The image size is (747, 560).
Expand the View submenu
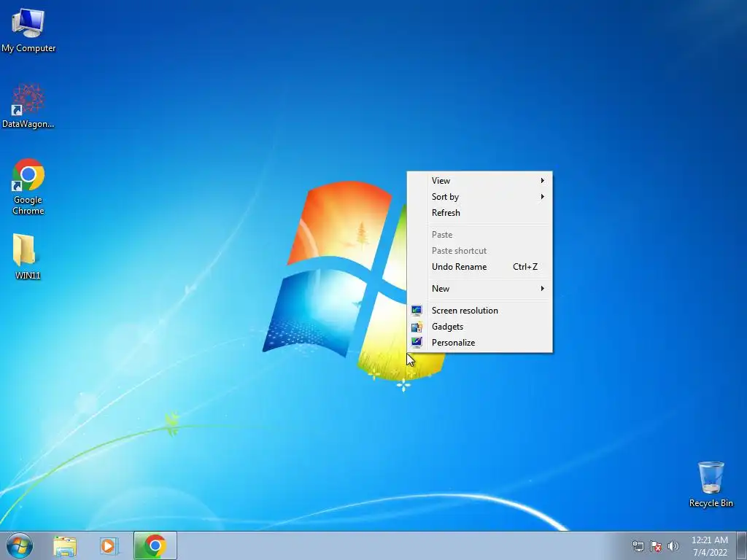point(480,181)
